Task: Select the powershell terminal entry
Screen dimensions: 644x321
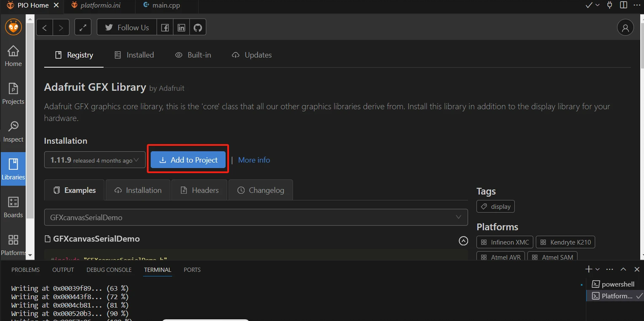Action: click(615, 284)
